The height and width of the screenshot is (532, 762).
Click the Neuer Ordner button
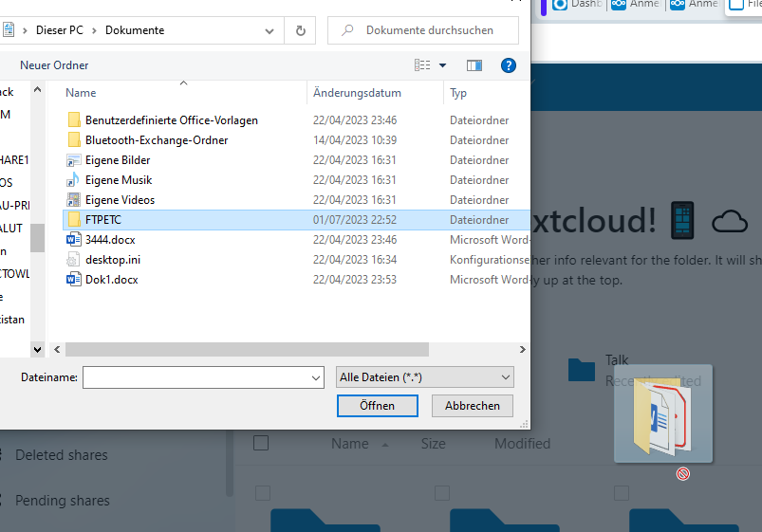[x=54, y=65]
